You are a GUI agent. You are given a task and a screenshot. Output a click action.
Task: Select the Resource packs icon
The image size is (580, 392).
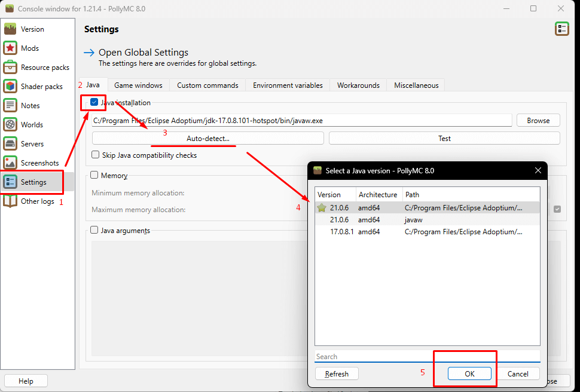10,67
